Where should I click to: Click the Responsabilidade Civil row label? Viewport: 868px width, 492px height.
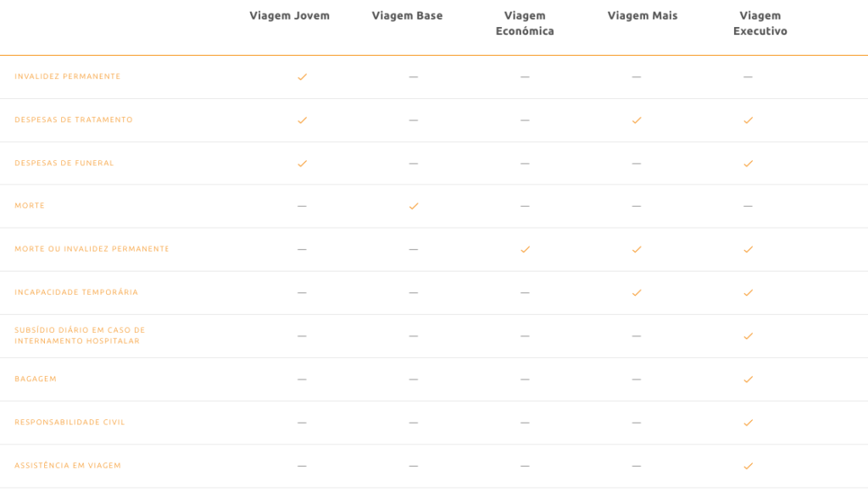point(70,423)
